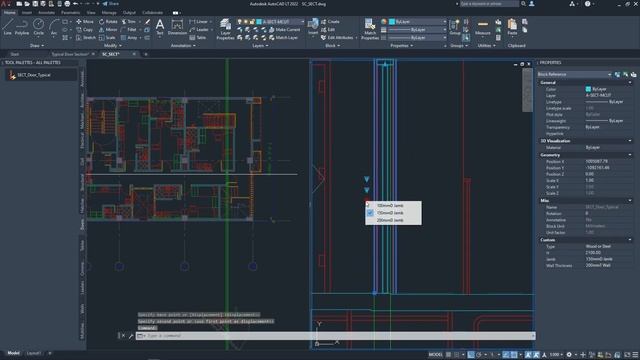The width and height of the screenshot is (640, 360).
Task: Switch to the Start drawing tab
Action: tap(15, 54)
